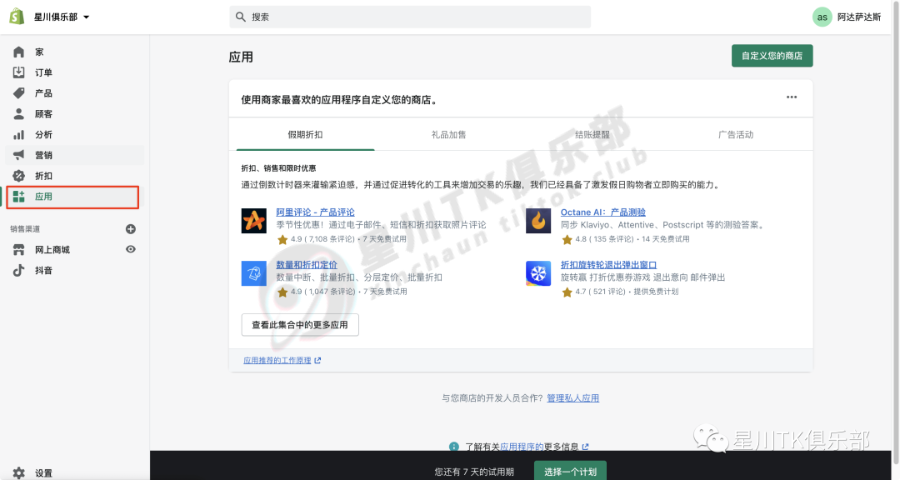Screen dimensions: 900x480
Task: Click the 折扣旋转轮 snowflake app icon
Action: point(538,273)
